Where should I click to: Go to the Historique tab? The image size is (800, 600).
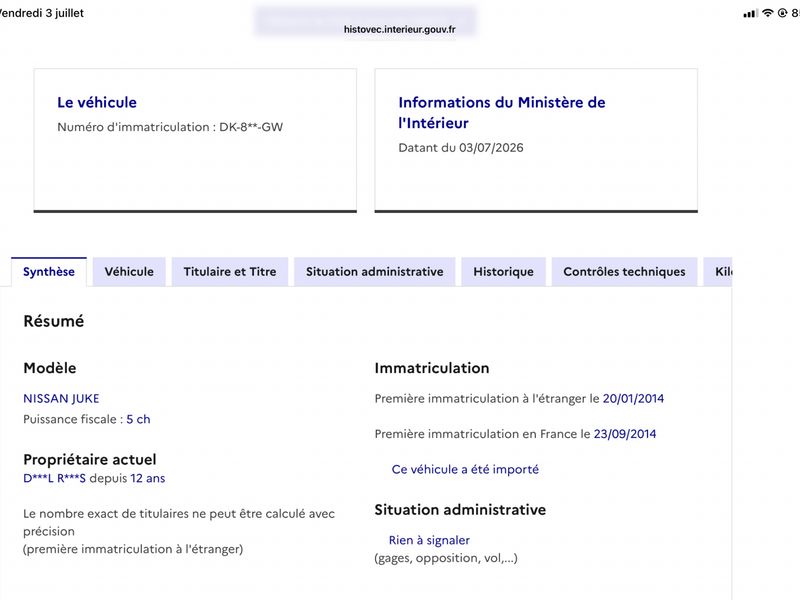[504, 272]
